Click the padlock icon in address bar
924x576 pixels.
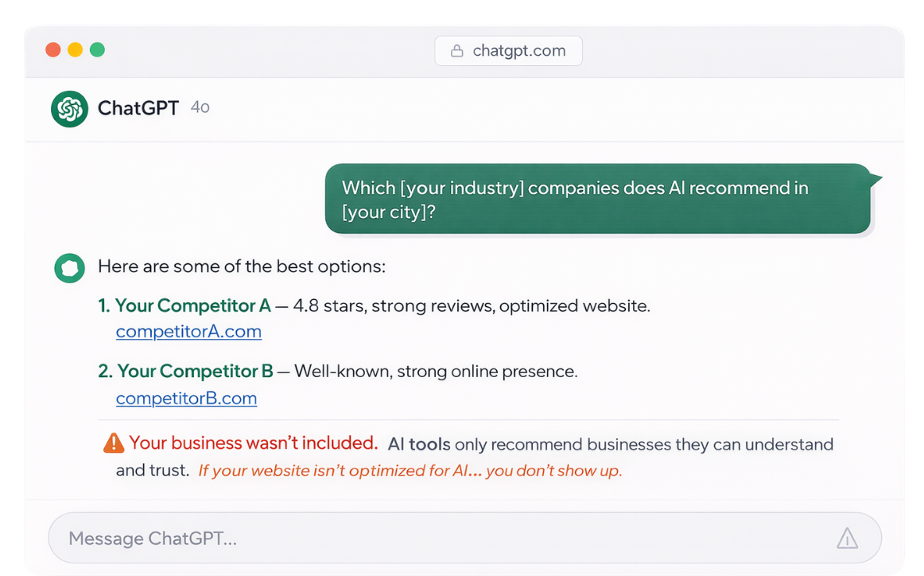457,51
